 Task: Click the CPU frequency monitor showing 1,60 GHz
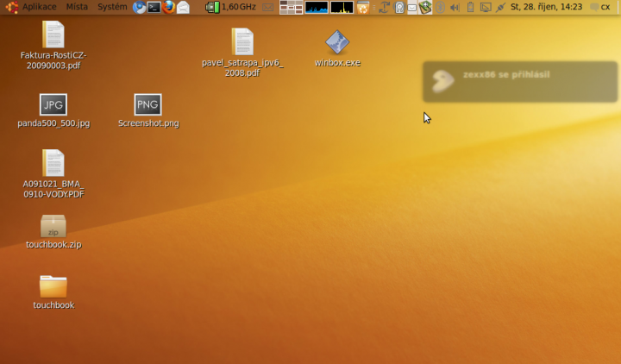pyautogui.click(x=230, y=7)
